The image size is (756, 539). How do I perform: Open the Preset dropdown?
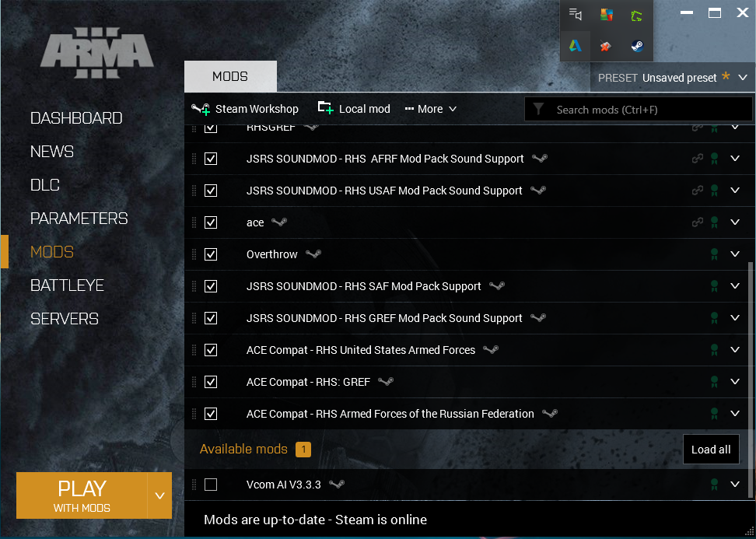pos(743,78)
